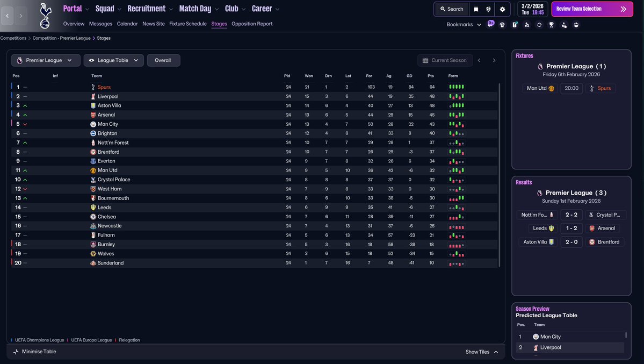The image size is (644, 364).
Task: Click the league table vertical scrollbar
Action: 500,175
